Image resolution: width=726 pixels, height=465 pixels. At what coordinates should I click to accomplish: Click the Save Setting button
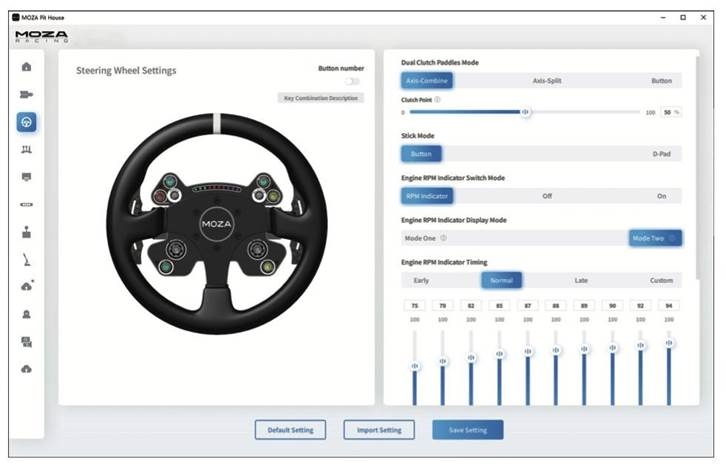coord(468,430)
